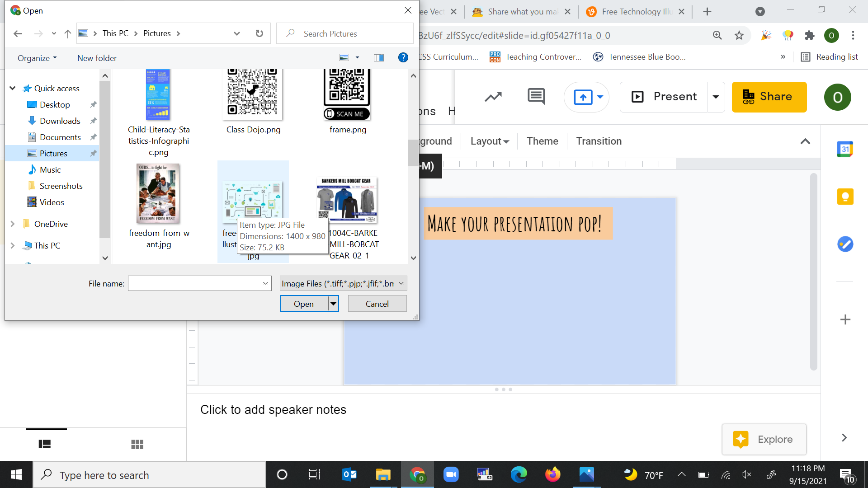This screenshot has height=488, width=868.
Task: Switch slides panel to grid view
Action: [137, 444]
